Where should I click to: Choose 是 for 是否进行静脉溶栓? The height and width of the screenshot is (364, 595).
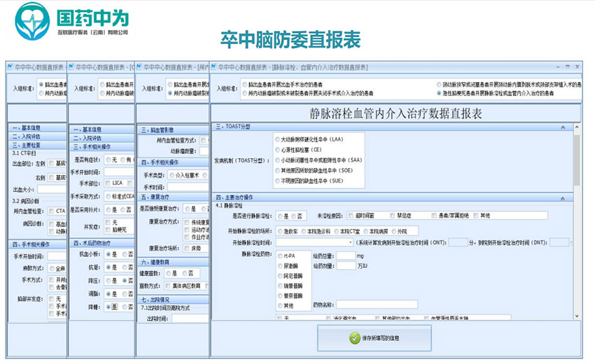click(281, 216)
